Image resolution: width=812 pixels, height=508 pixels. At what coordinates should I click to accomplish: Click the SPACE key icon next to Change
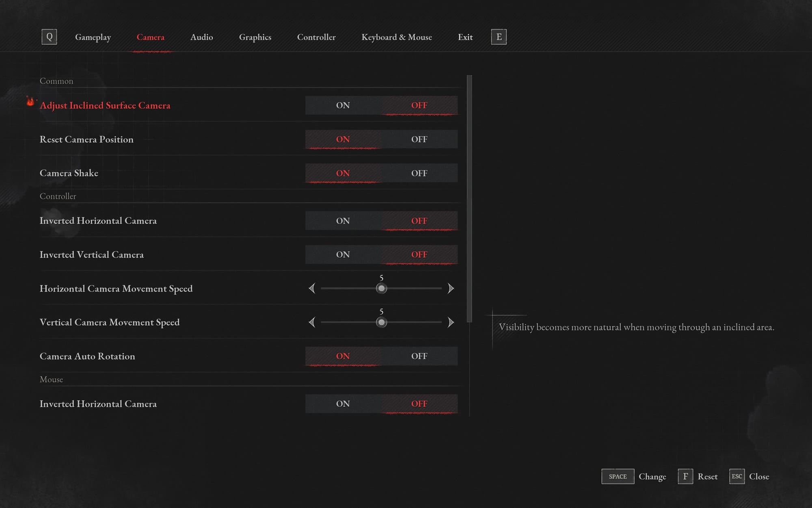tap(617, 476)
